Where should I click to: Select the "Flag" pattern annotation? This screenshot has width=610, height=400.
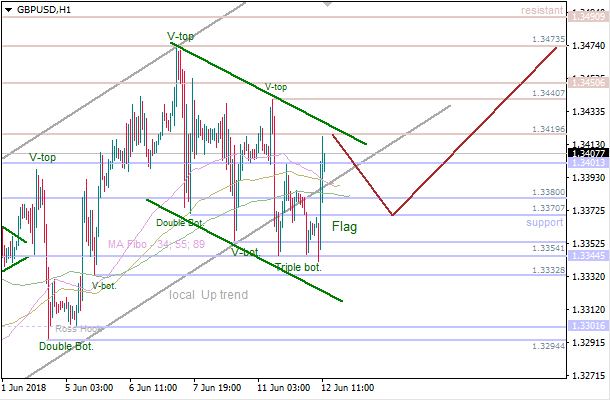pyautogui.click(x=346, y=228)
